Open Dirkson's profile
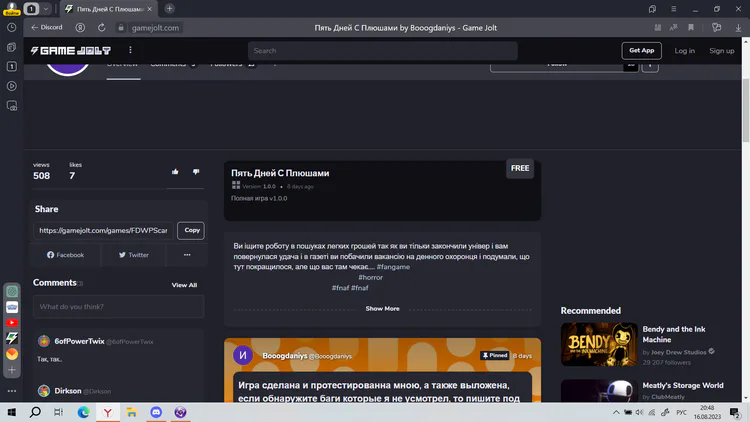750x422 pixels. (x=68, y=391)
